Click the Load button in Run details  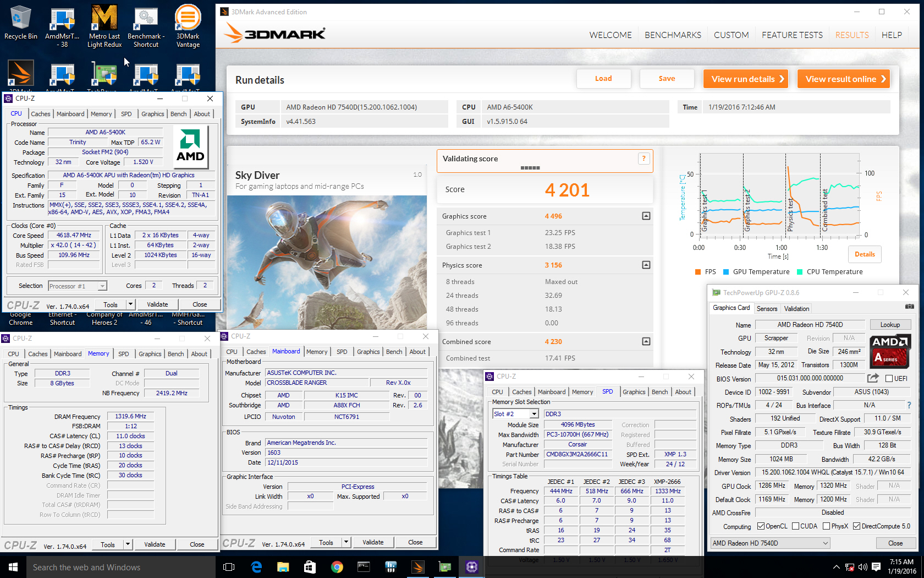point(603,79)
